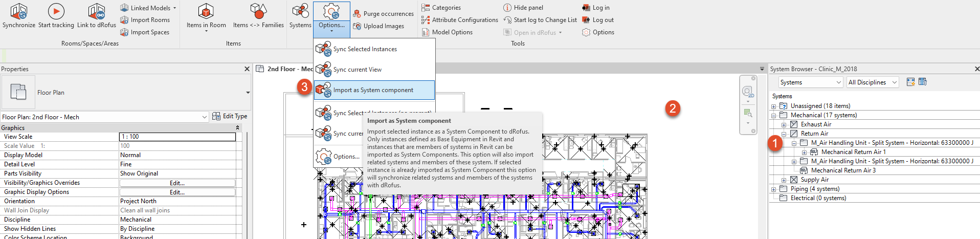
Task: Open the All Disciplines dropdown
Action: tap(873, 82)
